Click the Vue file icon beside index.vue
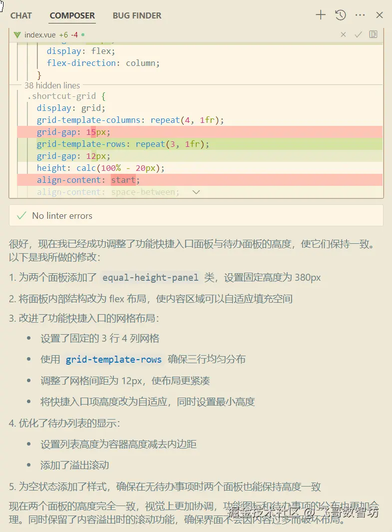Screen dimensions: 392x532 coord(17,35)
